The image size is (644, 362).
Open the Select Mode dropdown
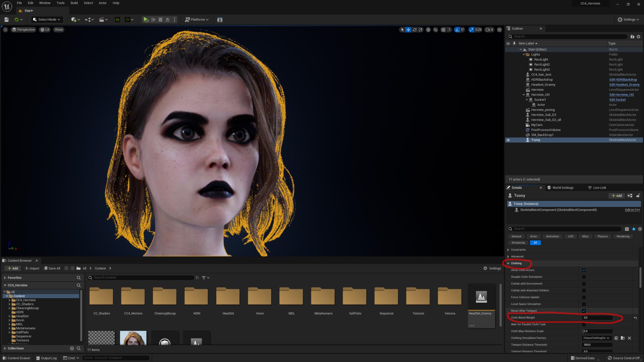click(47, 20)
